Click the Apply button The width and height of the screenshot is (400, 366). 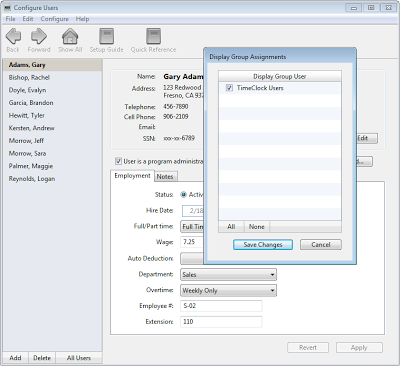(359, 348)
